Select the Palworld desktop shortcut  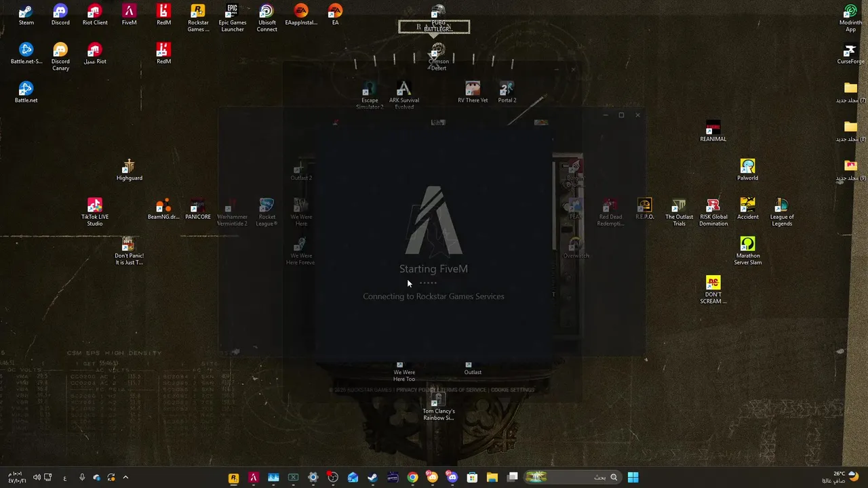[x=747, y=170]
